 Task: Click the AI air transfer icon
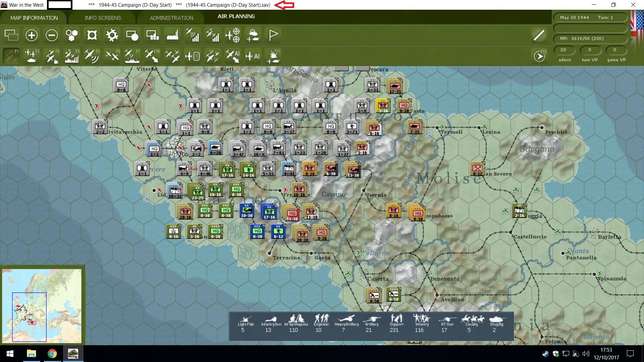pos(233,56)
